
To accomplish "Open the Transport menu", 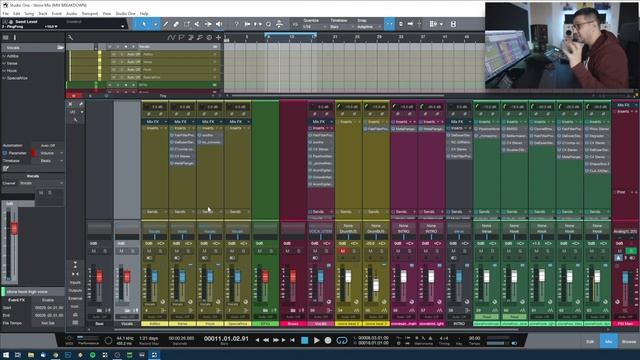I will coord(90,13).
